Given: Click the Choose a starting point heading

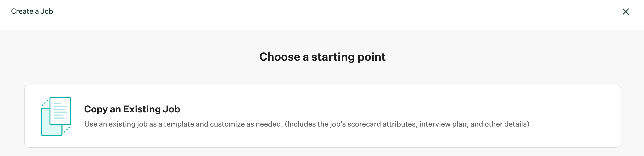Looking at the screenshot, I should pos(322,57).
